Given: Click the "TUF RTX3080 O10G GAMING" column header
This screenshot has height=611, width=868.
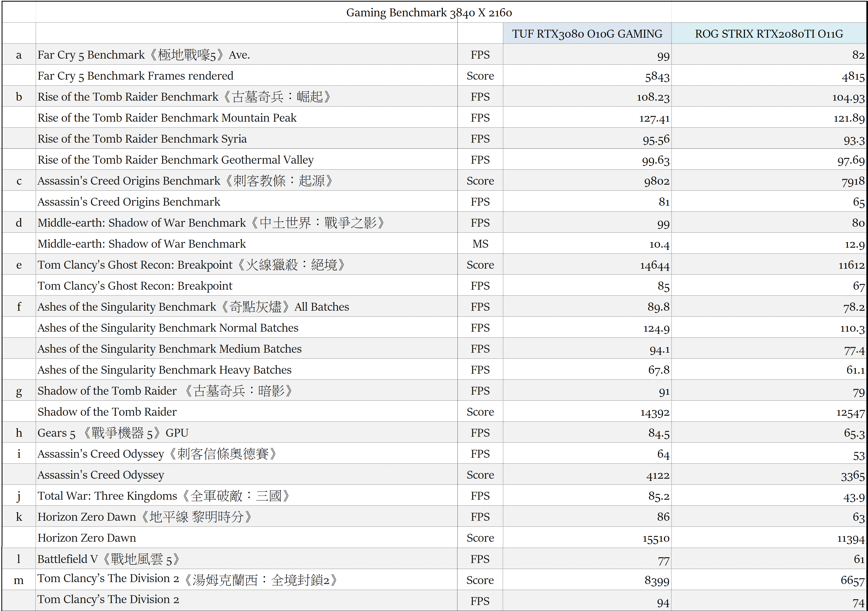Looking at the screenshot, I should click(587, 34).
